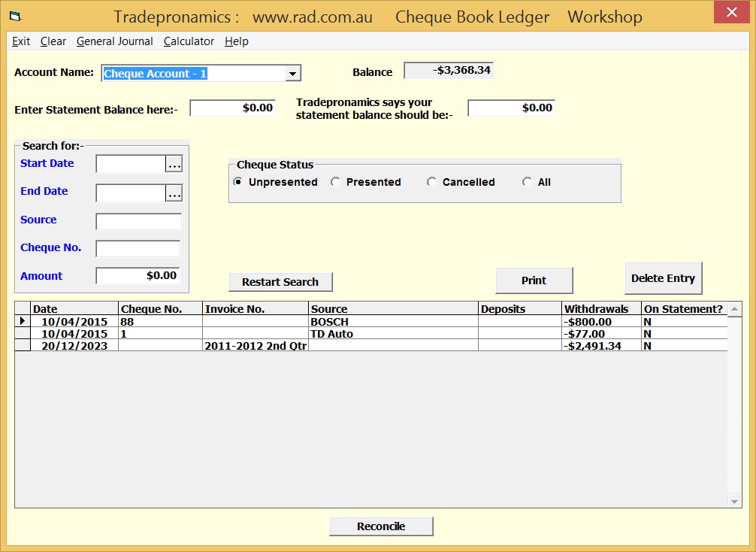Viewport: 756px width, 552px height.
Task: Click the Date column header
Action: coord(74,309)
